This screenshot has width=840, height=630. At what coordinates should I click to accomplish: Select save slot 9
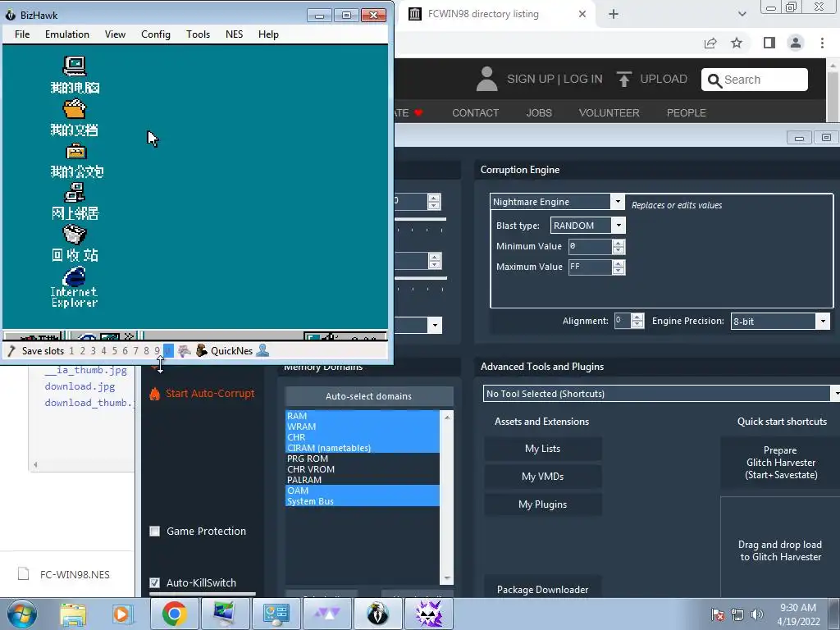[157, 351]
